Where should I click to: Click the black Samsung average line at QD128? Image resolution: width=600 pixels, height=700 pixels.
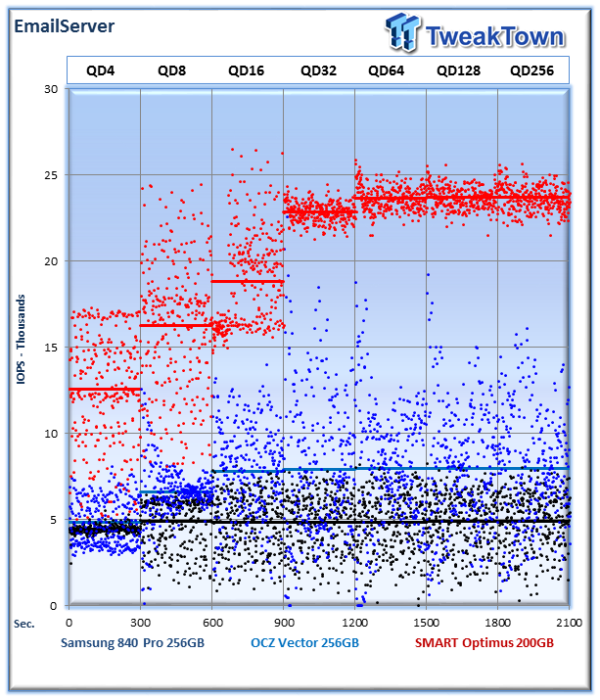click(462, 522)
